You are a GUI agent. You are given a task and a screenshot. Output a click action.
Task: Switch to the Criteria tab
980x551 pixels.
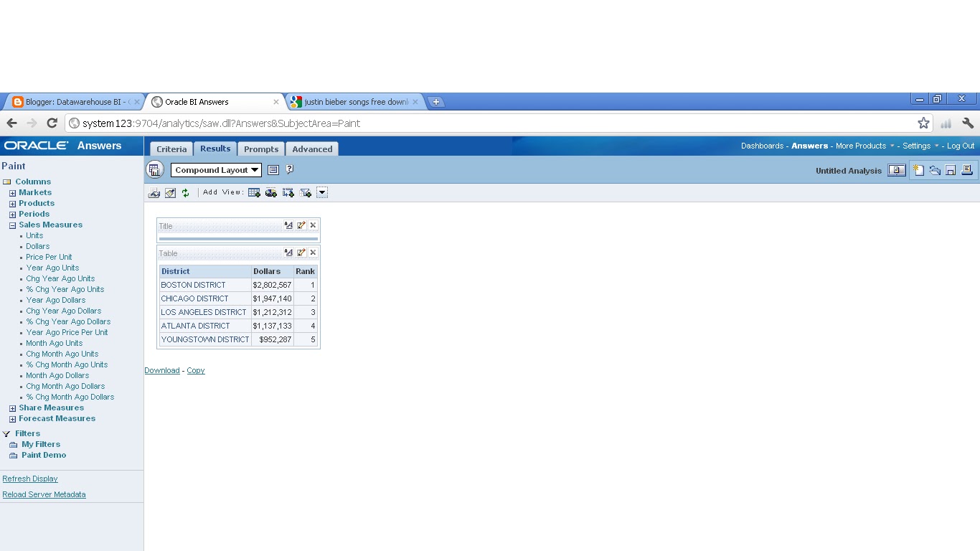point(171,149)
